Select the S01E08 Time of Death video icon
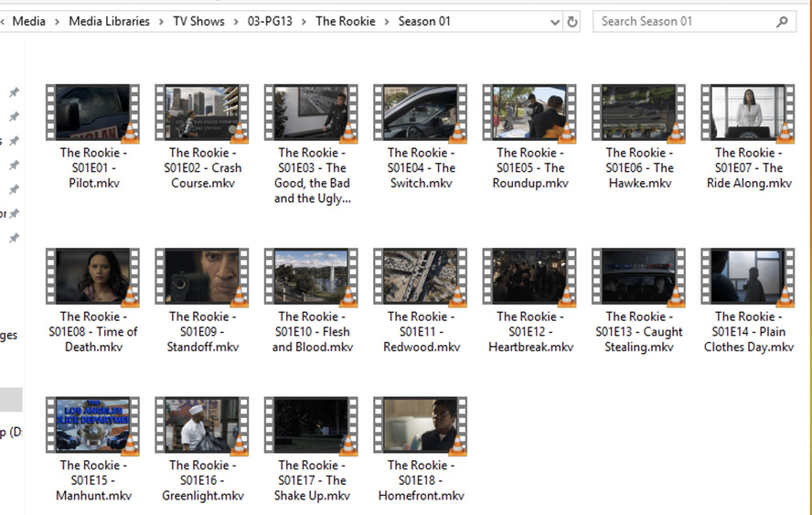812x515 pixels. pos(92,276)
